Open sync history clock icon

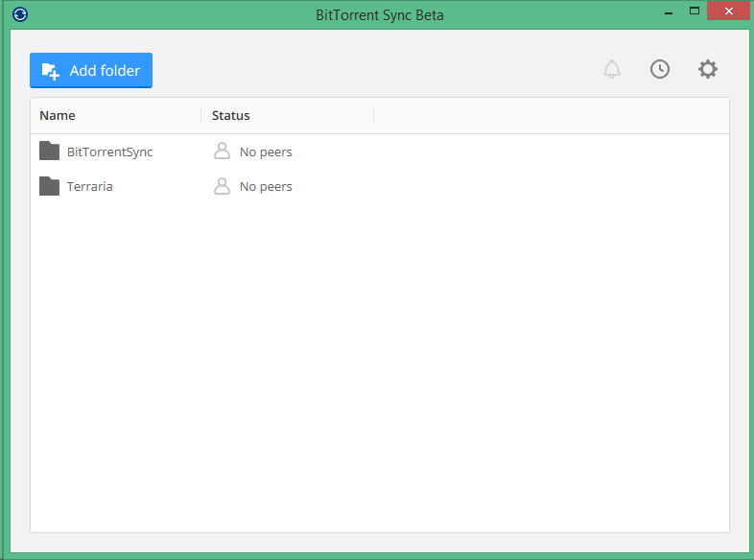(x=660, y=69)
